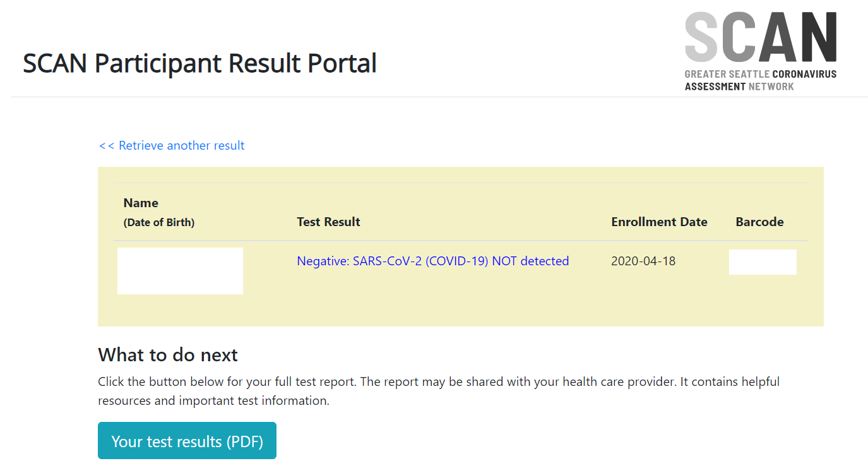Click the Your test results (PDF) button
Image resolution: width=868 pixels, height=468 pixels.
187,441
